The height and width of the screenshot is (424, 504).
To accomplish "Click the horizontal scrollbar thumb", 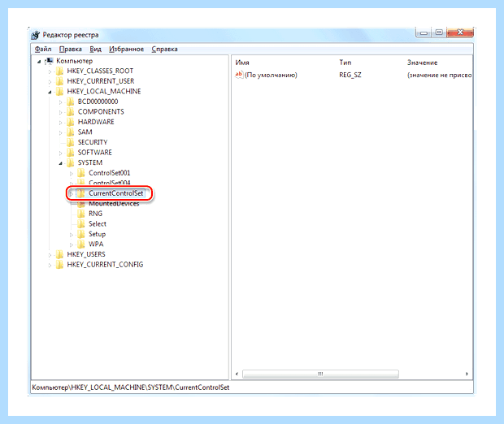I will point(320,374).
